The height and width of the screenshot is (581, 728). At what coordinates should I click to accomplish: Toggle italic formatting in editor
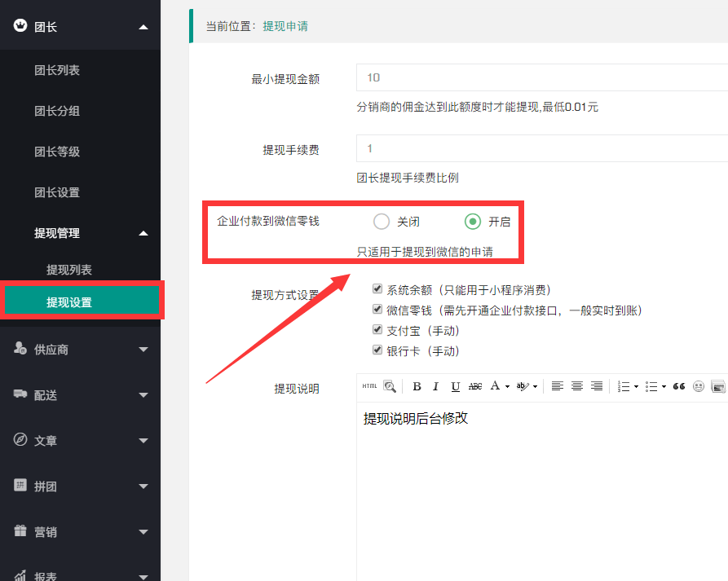pos(435,386)
